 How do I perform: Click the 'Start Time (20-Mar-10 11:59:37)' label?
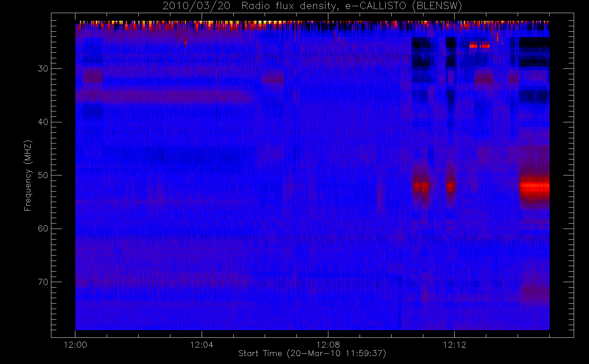[x=312, y=353]
